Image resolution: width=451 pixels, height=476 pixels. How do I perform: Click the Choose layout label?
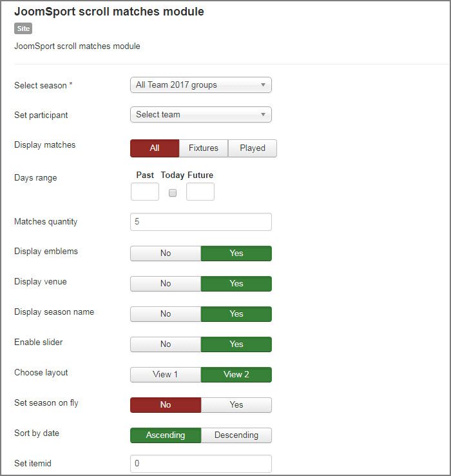click(41, 373)
